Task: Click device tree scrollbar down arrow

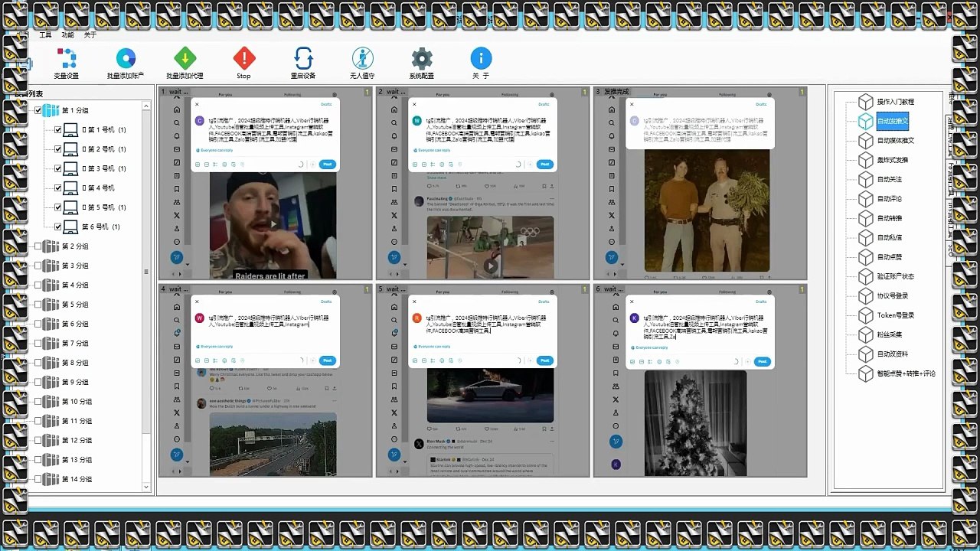Action: [x=146, y=487]
